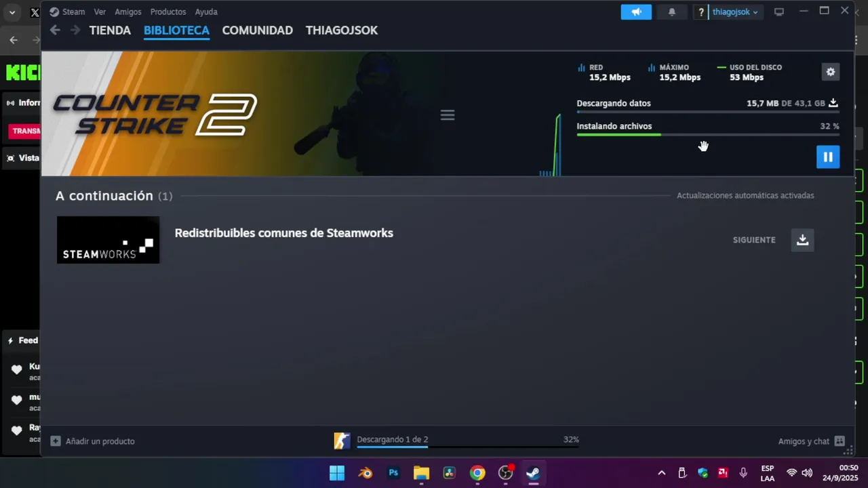The image size is (868, 488).
Task: Click the question mark help icon
Action: (701, 12)
